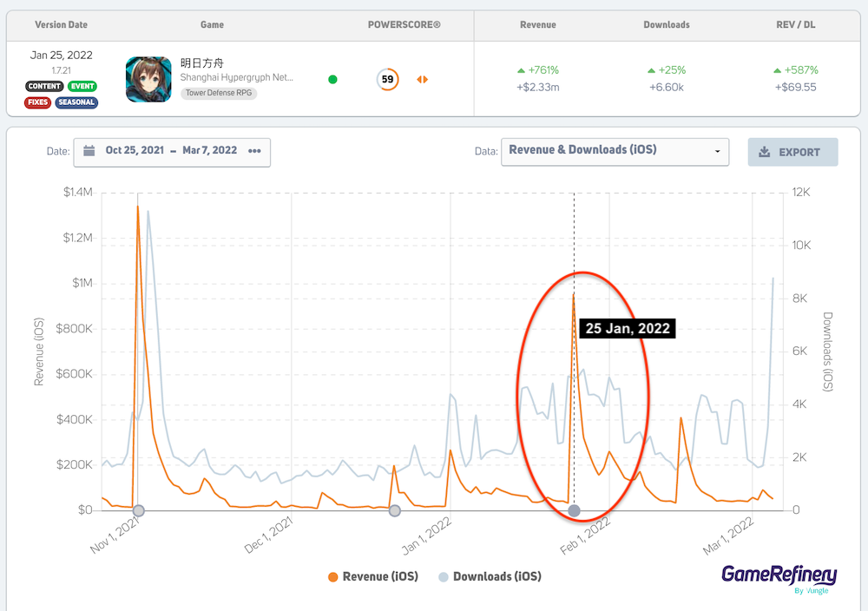
Task: Sort by the Revenue column header
Action: point(538,24)
